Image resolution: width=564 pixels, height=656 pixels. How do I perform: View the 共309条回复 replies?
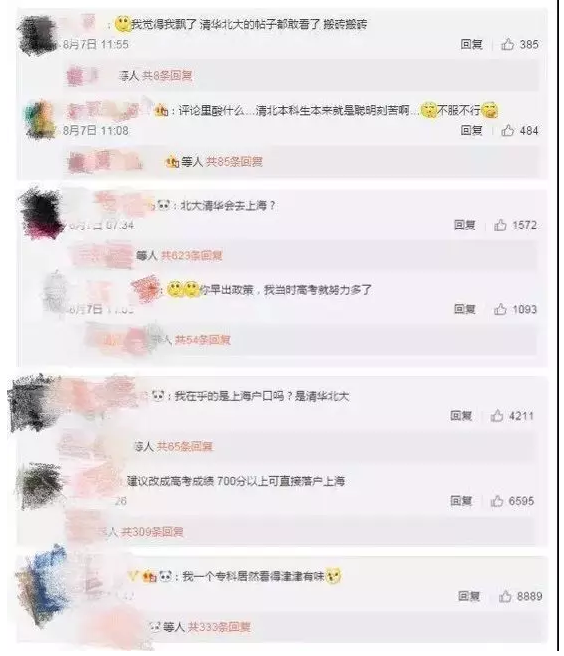(152, 532)
